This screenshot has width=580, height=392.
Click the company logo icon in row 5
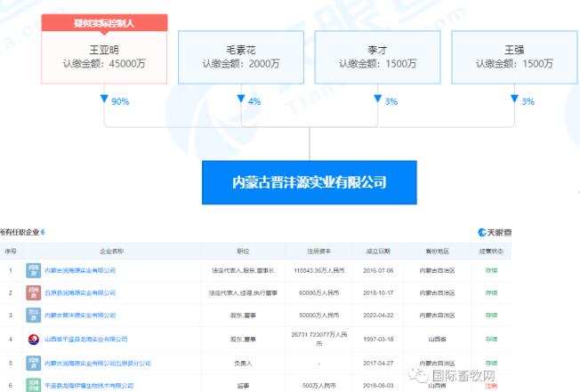(x=33, y=364)
